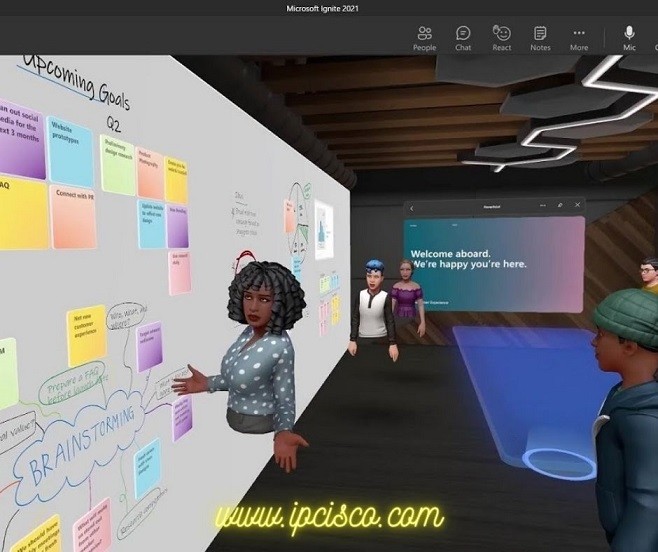This screenshot has width=658, height=552.
Task: Select the 'Website prototypes' blue sticky note
Action: 70,151
